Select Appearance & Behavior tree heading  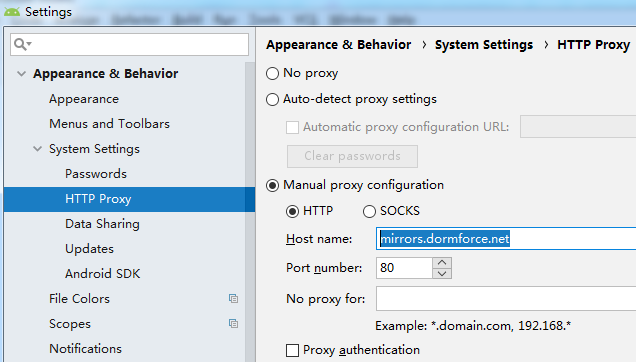tap(106, 74)
